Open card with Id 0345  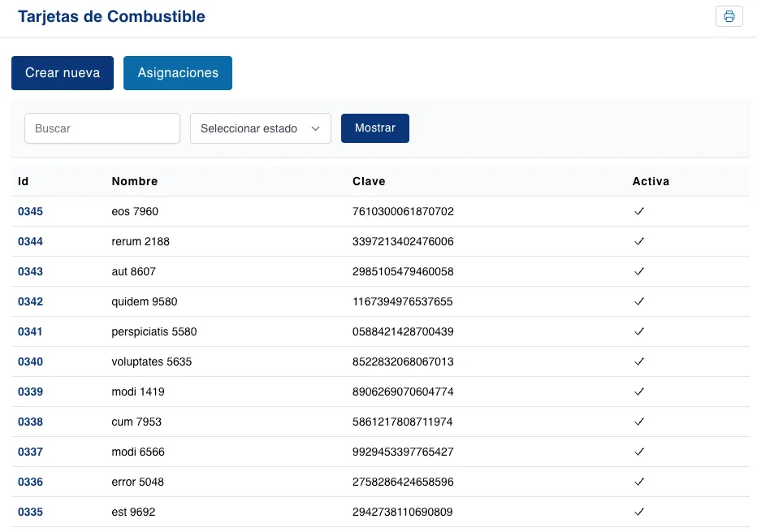pos(31,211)
